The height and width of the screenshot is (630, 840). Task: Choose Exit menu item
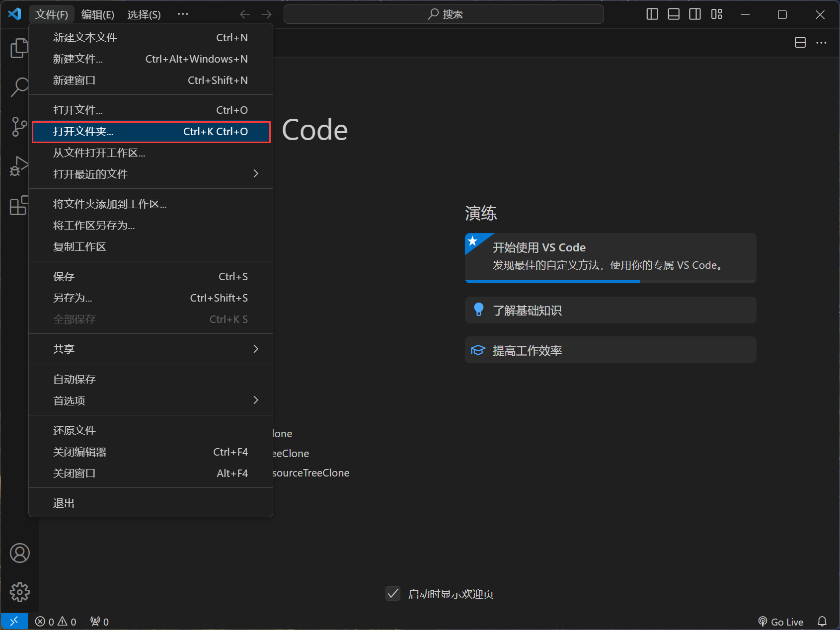tap(151, 503)
